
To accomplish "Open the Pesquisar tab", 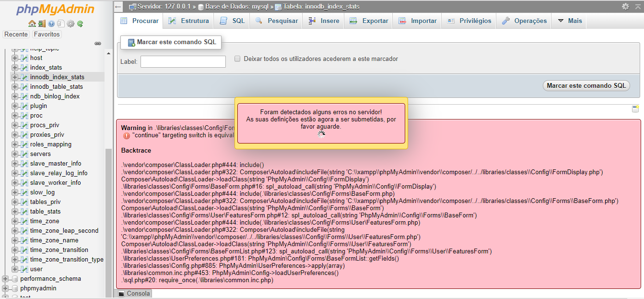I will [x=276, y=21].
